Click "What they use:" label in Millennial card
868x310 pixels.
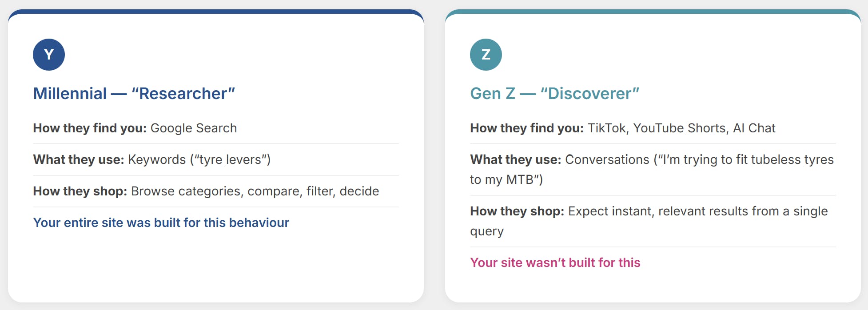79,160
